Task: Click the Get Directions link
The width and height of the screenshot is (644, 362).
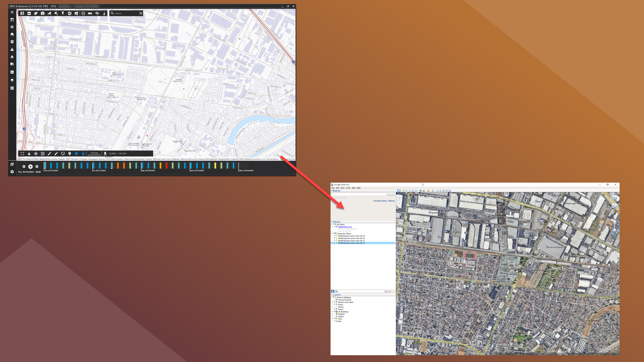Action: click(380, 201)
